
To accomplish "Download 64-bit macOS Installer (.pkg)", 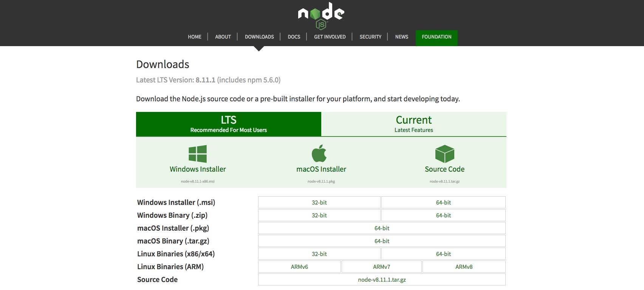I will (382, 228).
